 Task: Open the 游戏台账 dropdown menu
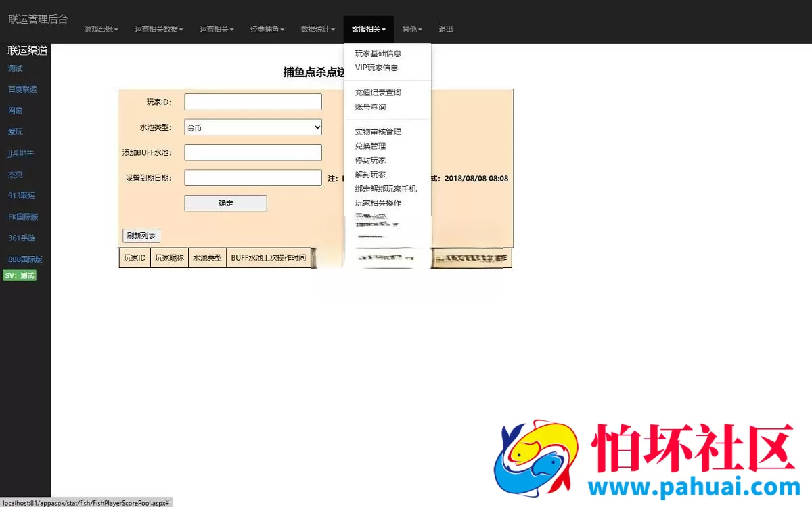click(101, 30)
